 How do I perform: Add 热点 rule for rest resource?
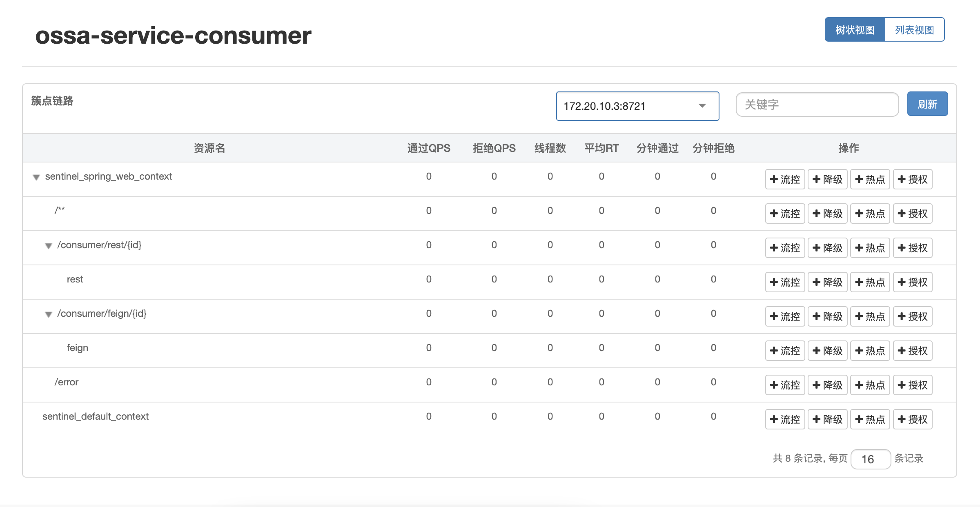point(870,282)
